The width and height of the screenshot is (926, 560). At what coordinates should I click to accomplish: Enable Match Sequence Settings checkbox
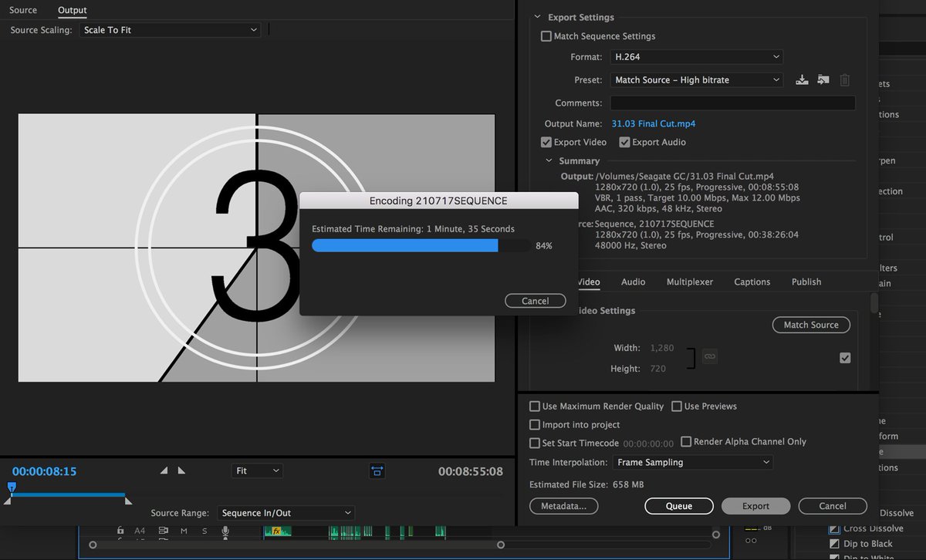click(546, 36)
